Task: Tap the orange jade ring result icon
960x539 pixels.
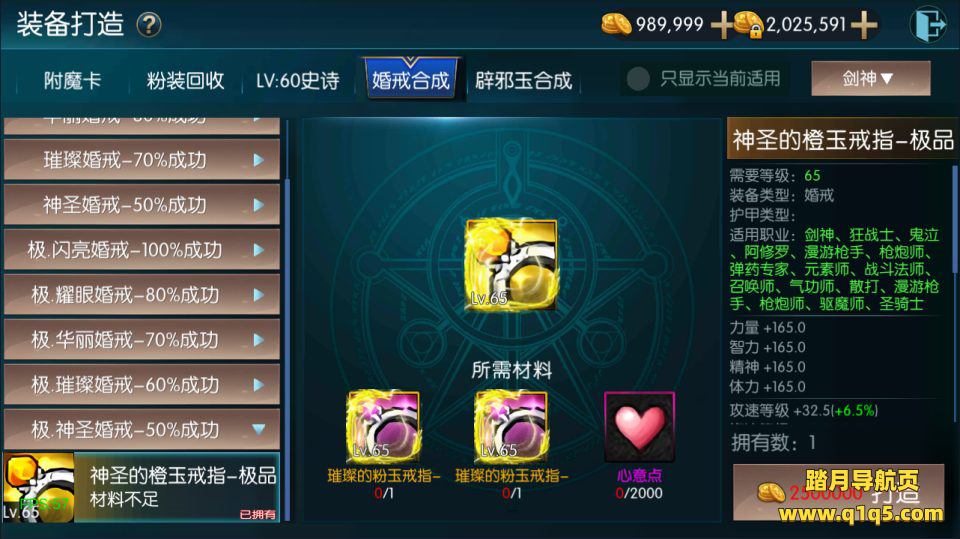Action: (x=511, y=264)
